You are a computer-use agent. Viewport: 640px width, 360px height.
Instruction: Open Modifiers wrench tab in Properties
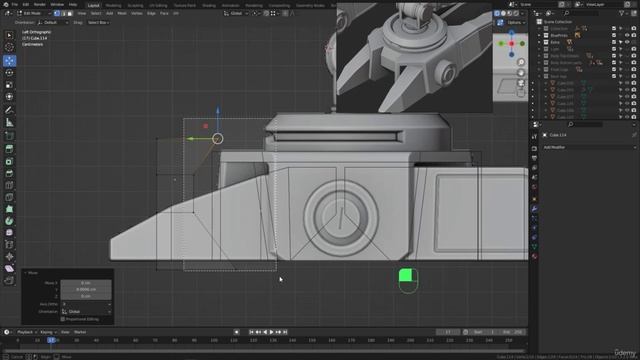tap(534, 209)
